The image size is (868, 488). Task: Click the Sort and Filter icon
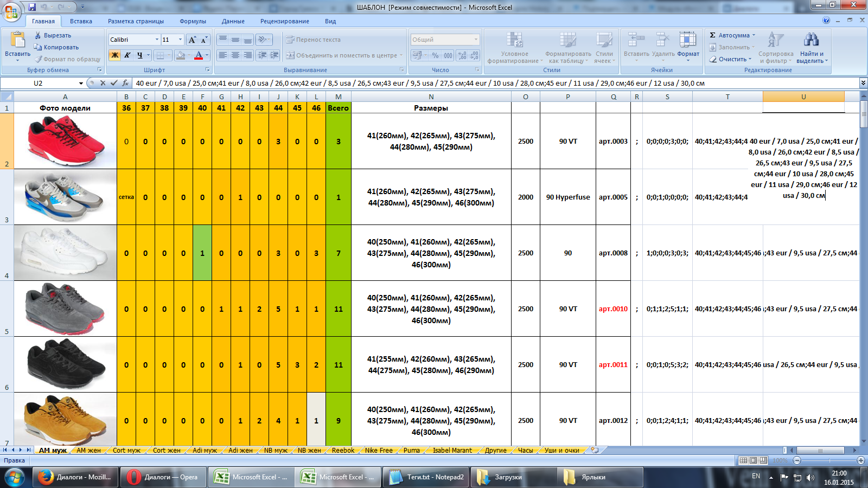(x=775, y=41)
